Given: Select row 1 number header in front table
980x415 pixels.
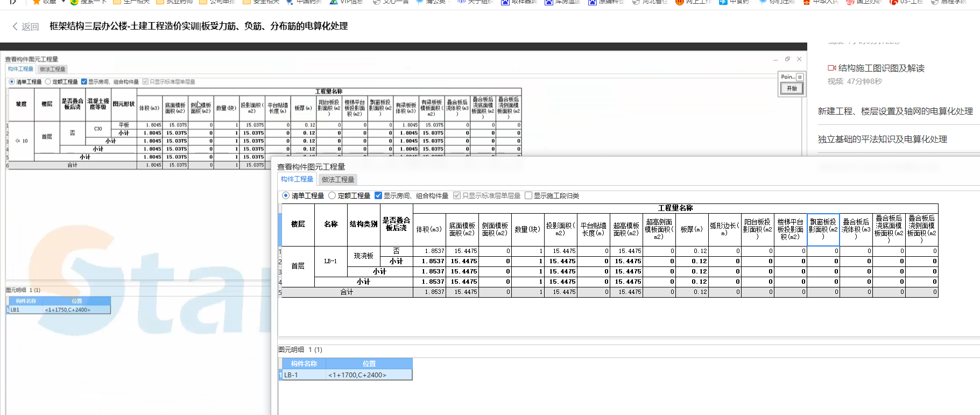Looking at the screenshot, I should point(280,251).
